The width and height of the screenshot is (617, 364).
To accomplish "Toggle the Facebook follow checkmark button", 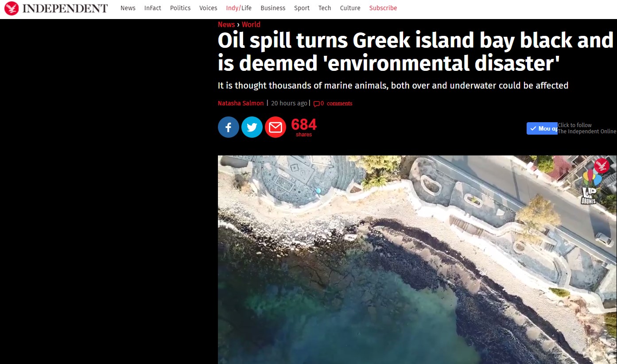I will click(542, 128).
